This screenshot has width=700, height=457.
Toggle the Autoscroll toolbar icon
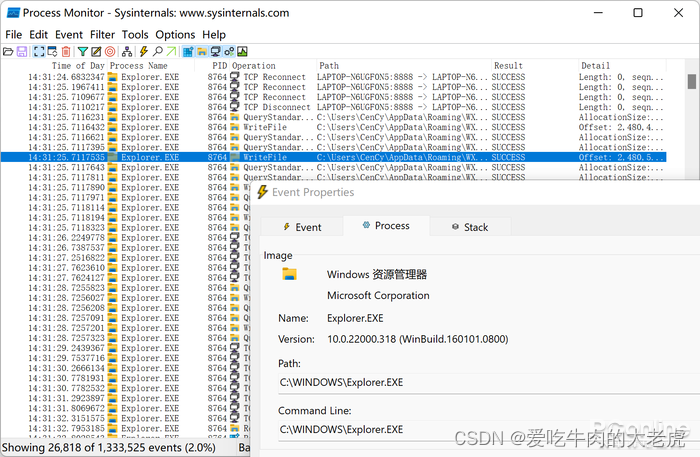52,52
